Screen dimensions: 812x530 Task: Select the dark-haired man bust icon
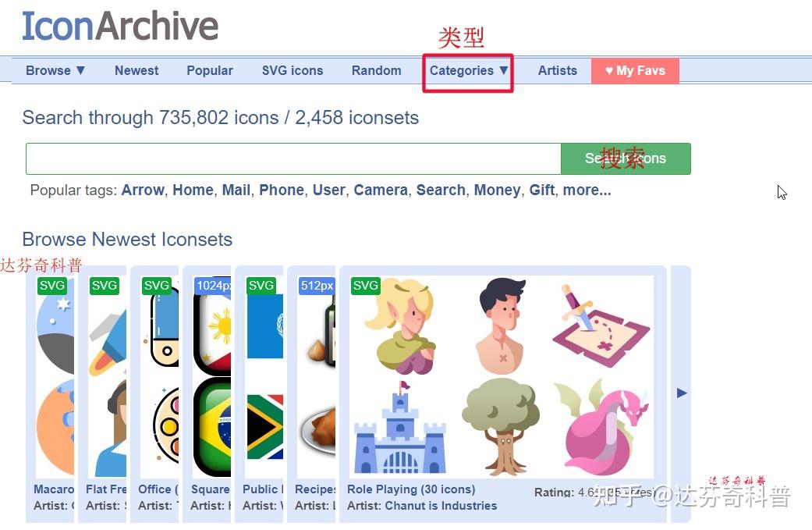501,326
